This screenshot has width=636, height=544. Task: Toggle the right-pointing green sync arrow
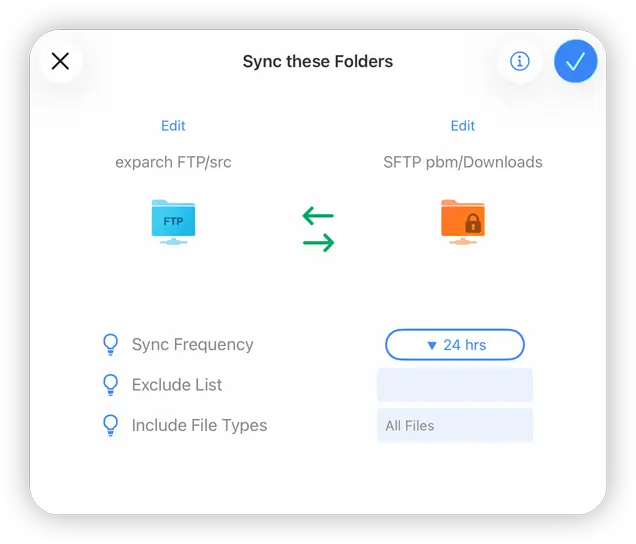[x=318, y=243]
